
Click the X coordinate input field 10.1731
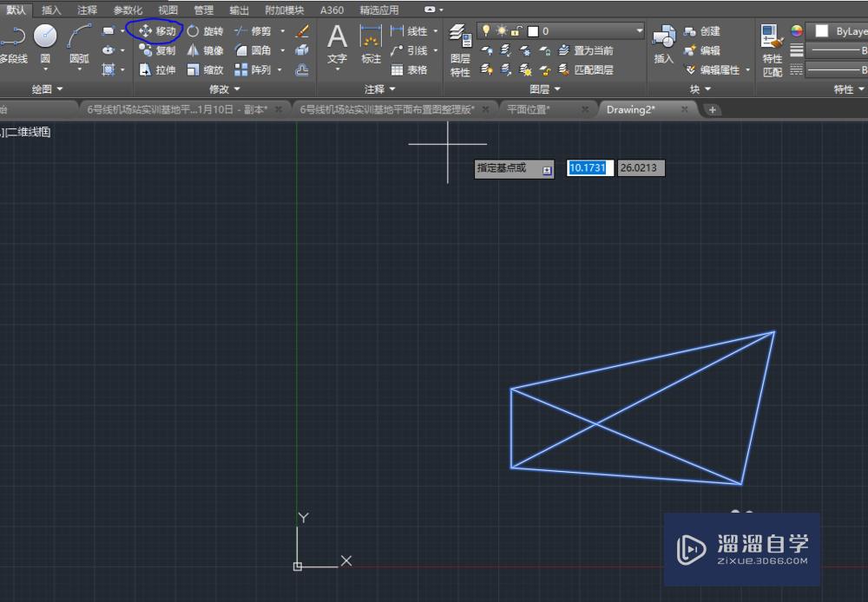click(590, 168)
